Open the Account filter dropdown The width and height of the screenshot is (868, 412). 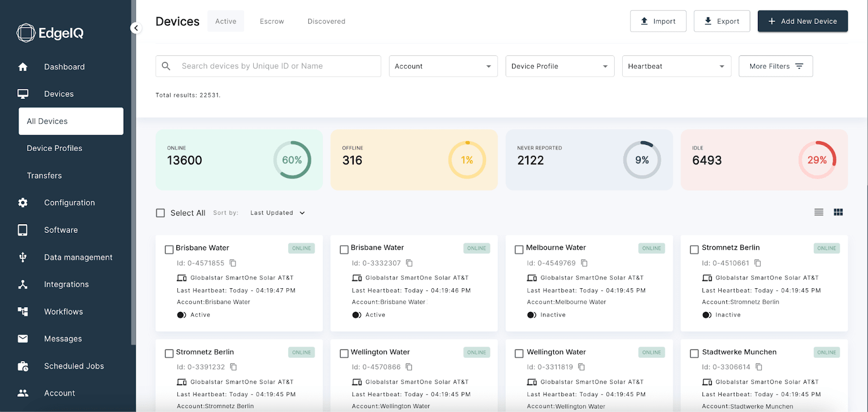443,66
